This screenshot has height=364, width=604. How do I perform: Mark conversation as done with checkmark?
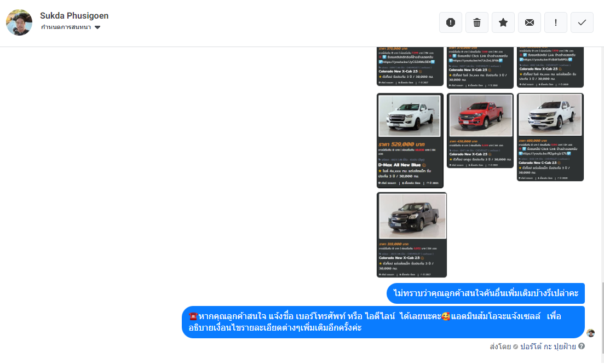tap(582, 23)
